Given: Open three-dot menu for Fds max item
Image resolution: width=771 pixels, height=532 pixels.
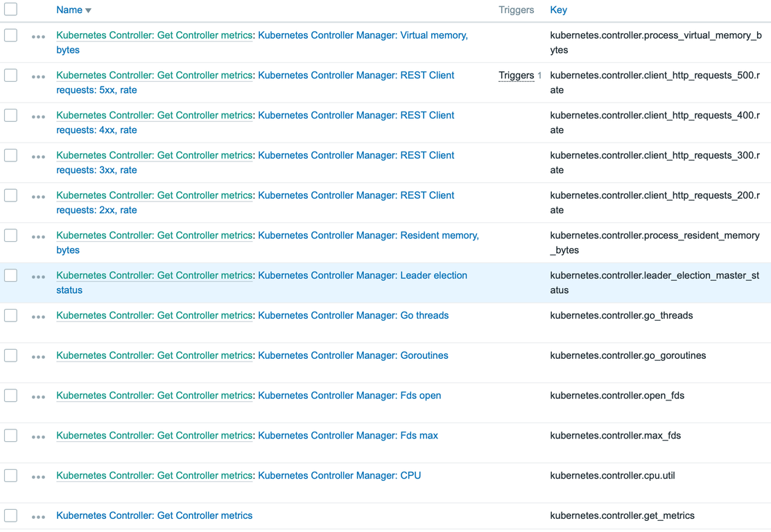Looking at the screenshot, I should (x=38, y=437).
